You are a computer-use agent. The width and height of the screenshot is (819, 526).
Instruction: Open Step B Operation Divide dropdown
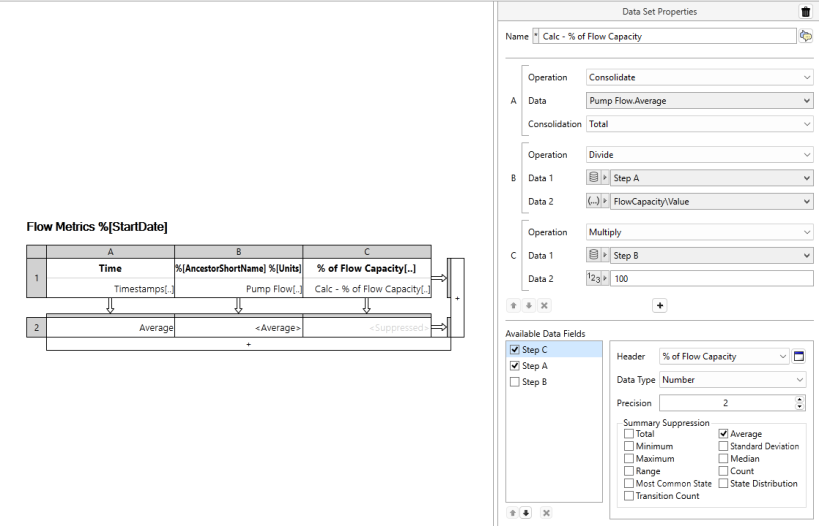click(699, 155)
